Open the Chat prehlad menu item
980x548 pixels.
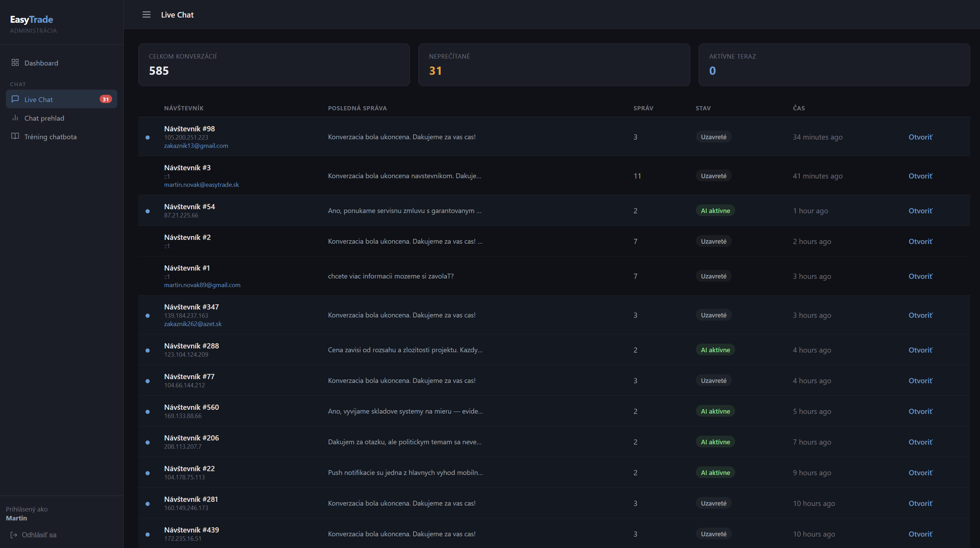tap(44, 118)
